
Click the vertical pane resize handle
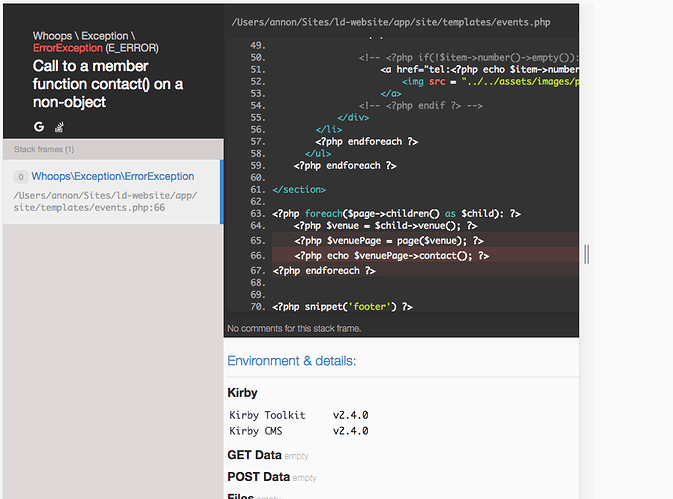point(586,256)
